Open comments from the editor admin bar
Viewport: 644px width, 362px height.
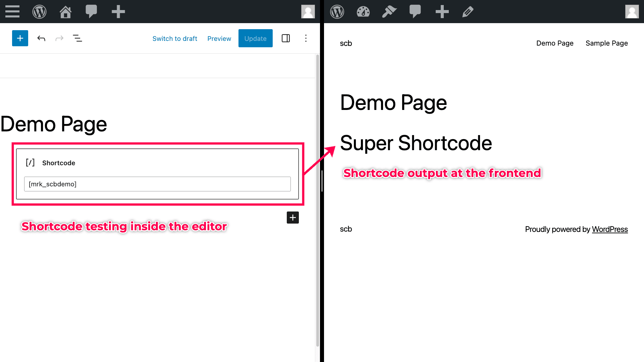[x=91, y=12]
